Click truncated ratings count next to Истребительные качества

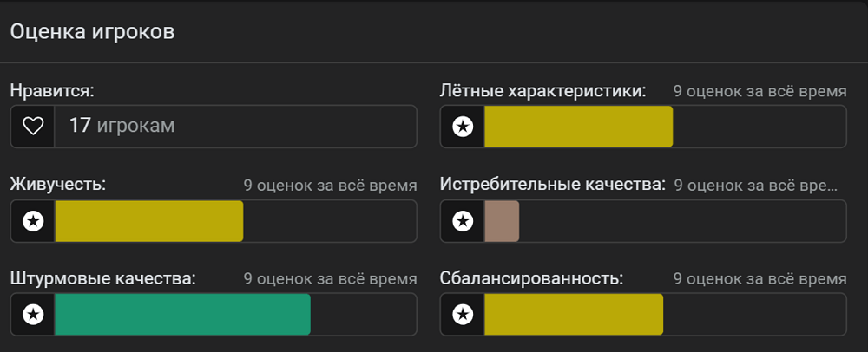pos(756,186)
